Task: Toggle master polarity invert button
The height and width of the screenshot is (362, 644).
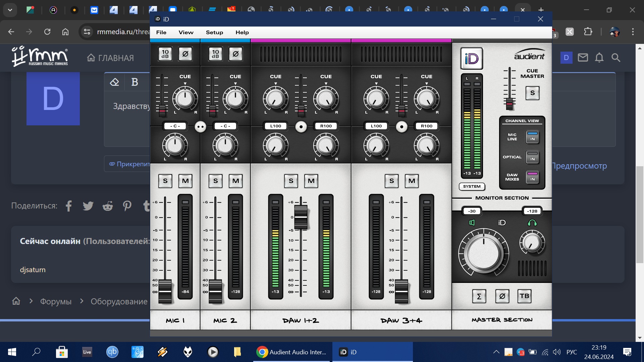Action: tap(502, 296)
